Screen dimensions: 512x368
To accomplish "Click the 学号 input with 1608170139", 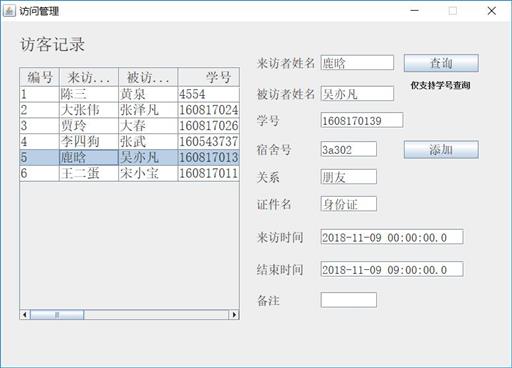I will click(x=362, y=120).
